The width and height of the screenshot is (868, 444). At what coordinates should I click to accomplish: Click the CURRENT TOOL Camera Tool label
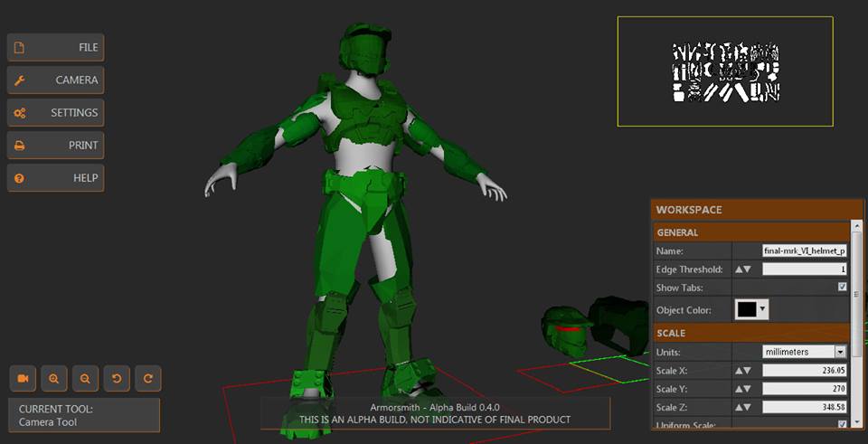point(83,415)
